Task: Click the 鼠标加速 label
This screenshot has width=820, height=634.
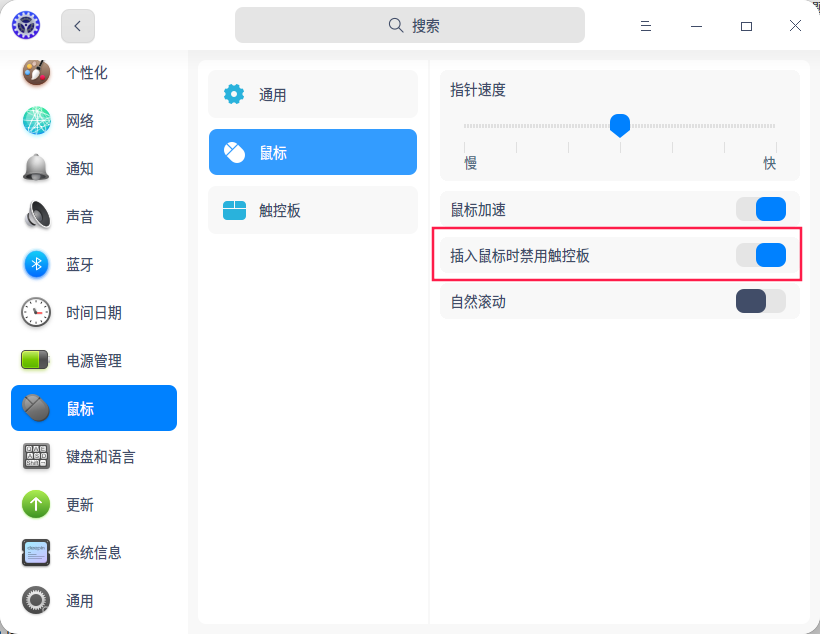Action: (478, 210)
